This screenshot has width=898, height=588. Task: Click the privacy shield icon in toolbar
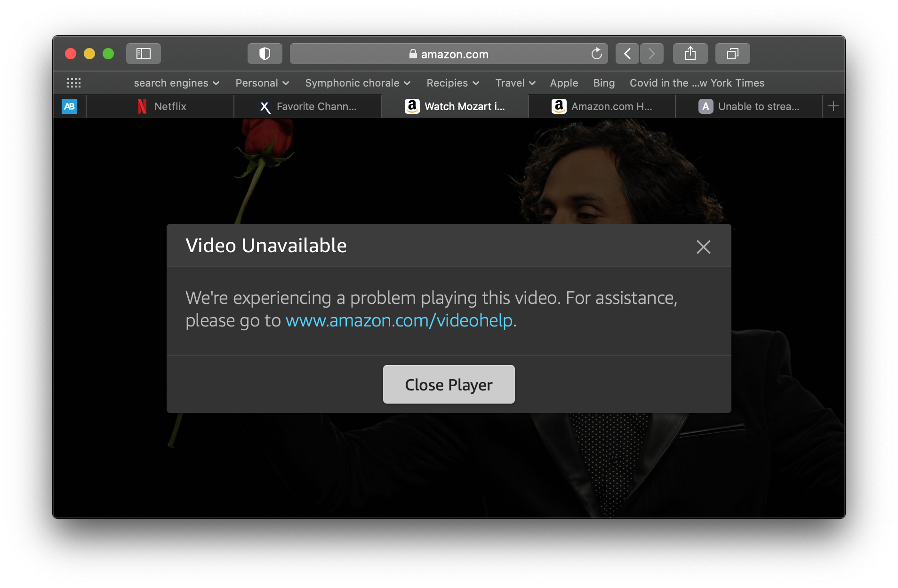[x=265, y=53]
